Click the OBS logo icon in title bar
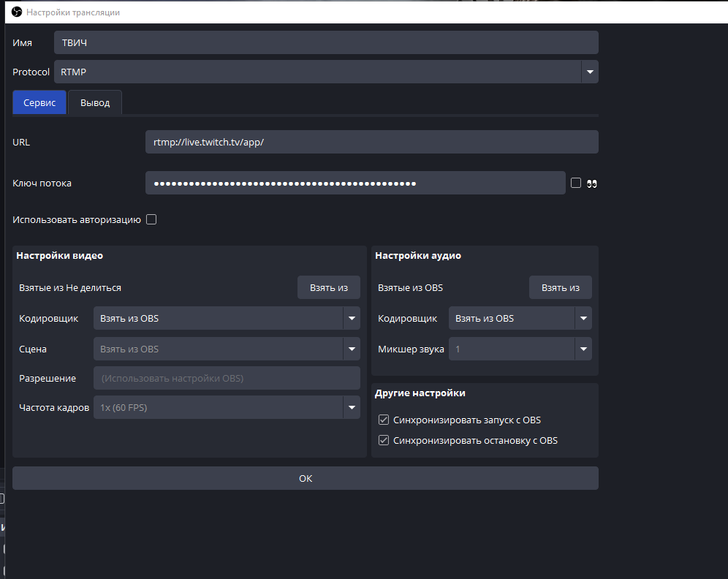728x579 pixels. 17,12
